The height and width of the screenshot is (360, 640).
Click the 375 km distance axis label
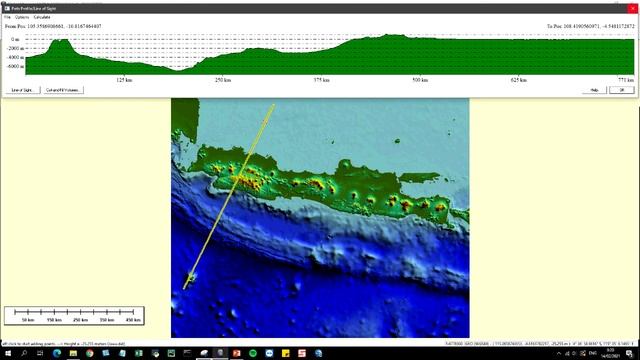click(321, 80)
